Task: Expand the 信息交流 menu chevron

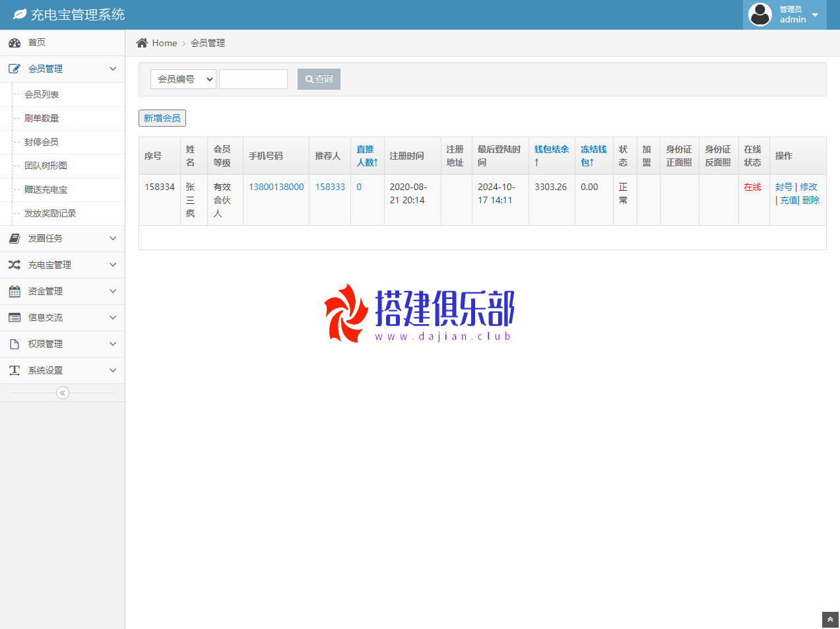Action: [113, 317]
